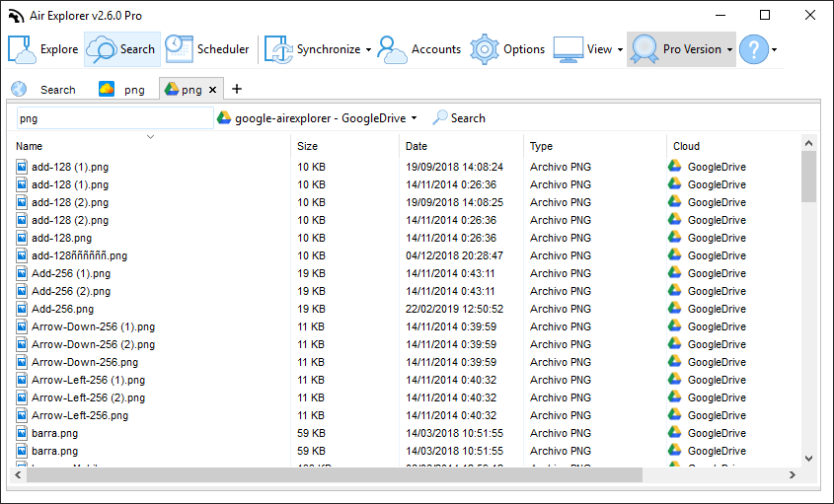Click file icon of add-128ññññññ.png
Viewport: 834px width, 504px height.
[x=22, y=255]
